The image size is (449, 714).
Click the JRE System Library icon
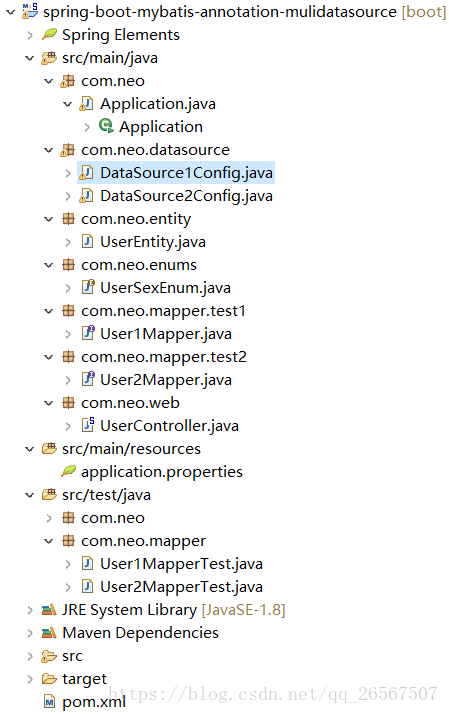click(x=49, y=610)
